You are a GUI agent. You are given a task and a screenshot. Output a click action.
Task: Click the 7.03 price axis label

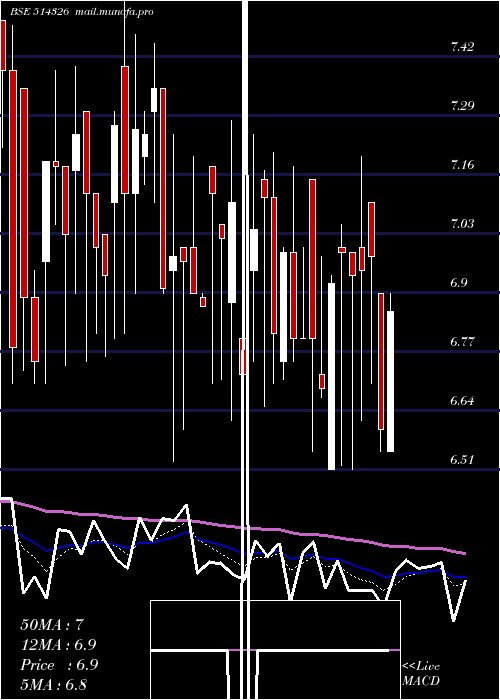[462, 224]
